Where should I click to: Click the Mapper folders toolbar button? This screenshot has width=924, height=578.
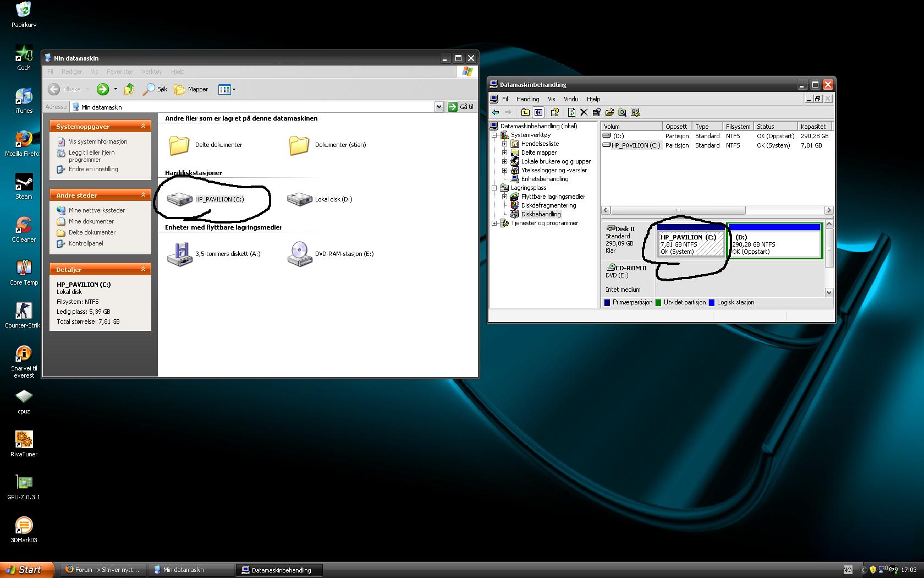point(191,89)
